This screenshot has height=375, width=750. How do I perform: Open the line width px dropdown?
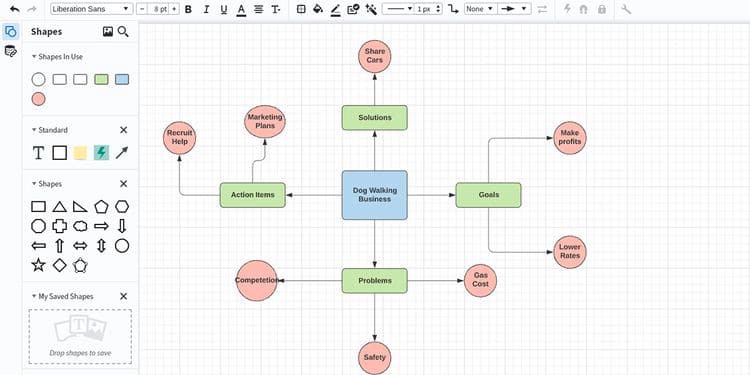(x=428, y=9)
